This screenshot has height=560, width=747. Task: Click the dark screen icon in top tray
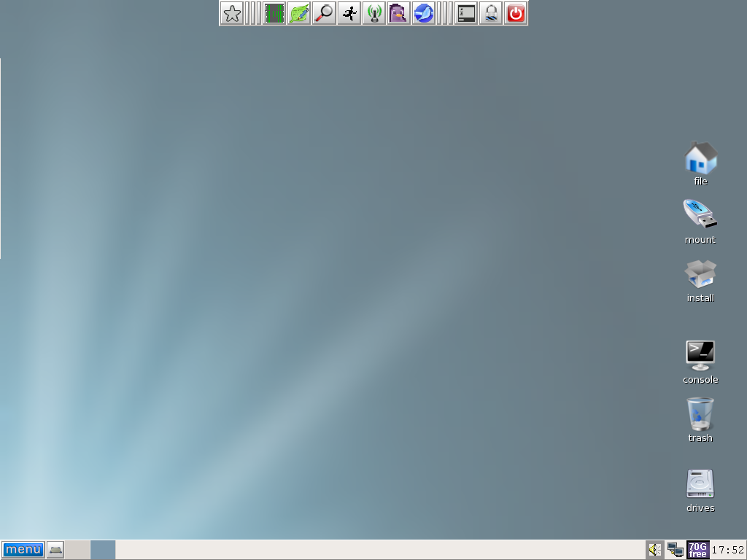[466, 13]
